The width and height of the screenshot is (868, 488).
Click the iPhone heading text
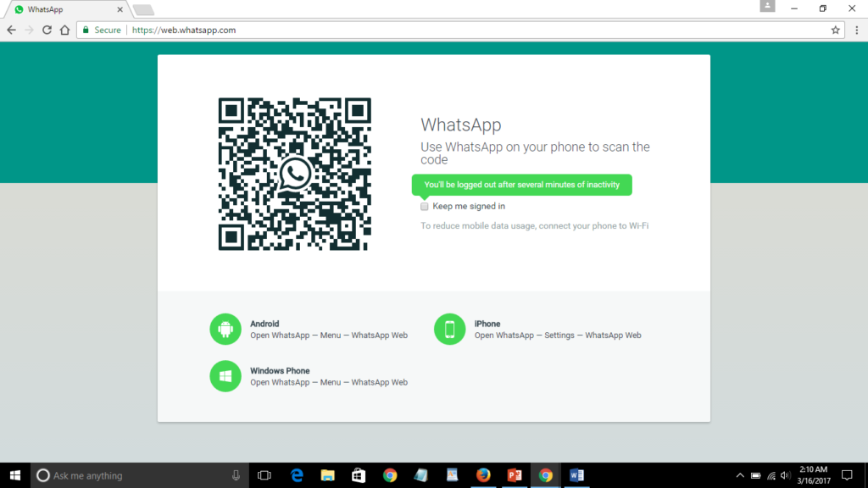(487, 324)
